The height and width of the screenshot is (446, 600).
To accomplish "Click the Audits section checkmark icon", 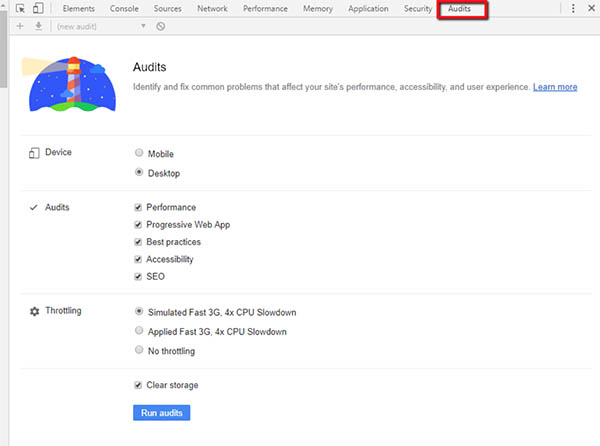I will coord(34,207).
